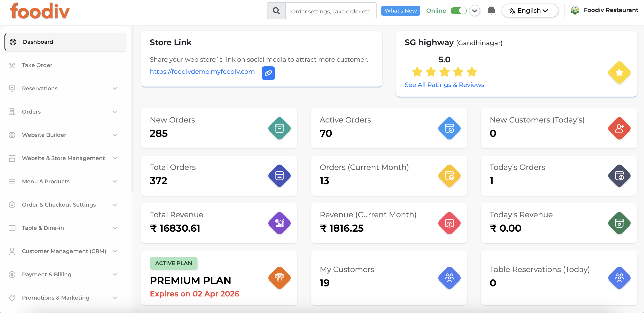This screenshot has height=313, width=644.
Task: Switch restaurant status via Online toggle
Action: click(x=458, y=11)
